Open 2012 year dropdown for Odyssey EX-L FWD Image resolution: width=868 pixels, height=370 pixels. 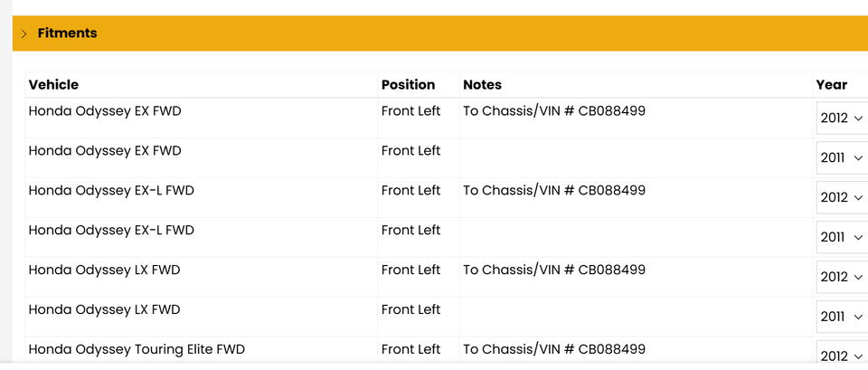tap(842, 197)
